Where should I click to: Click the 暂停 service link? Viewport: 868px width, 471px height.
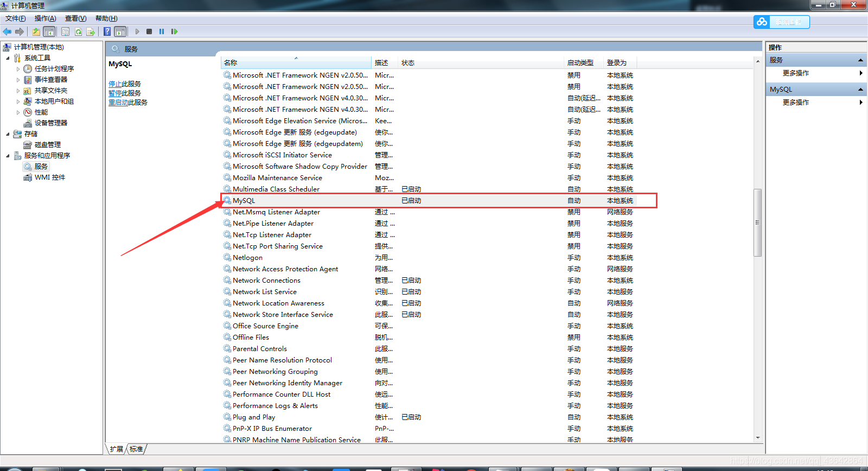point(115,93)
